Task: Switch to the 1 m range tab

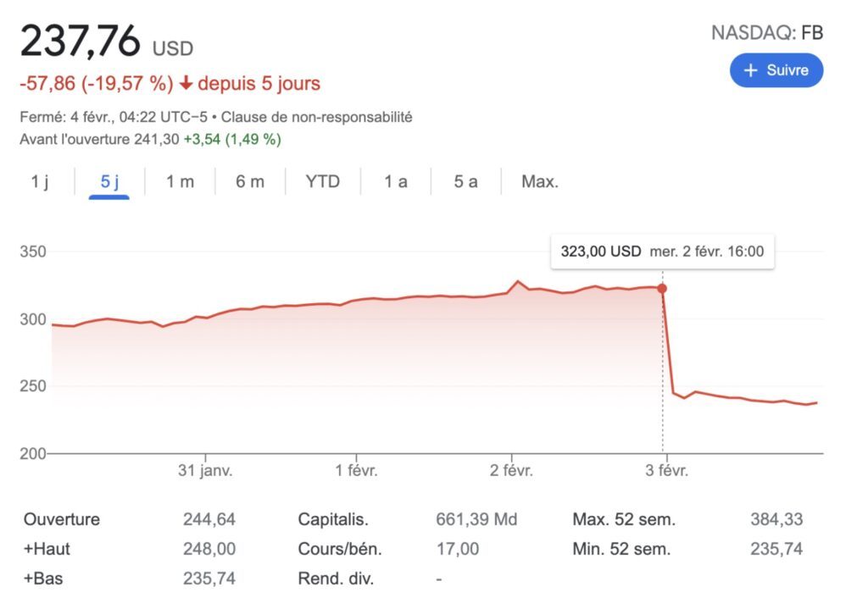Action: pyautogui.click(x=180, y=181)
